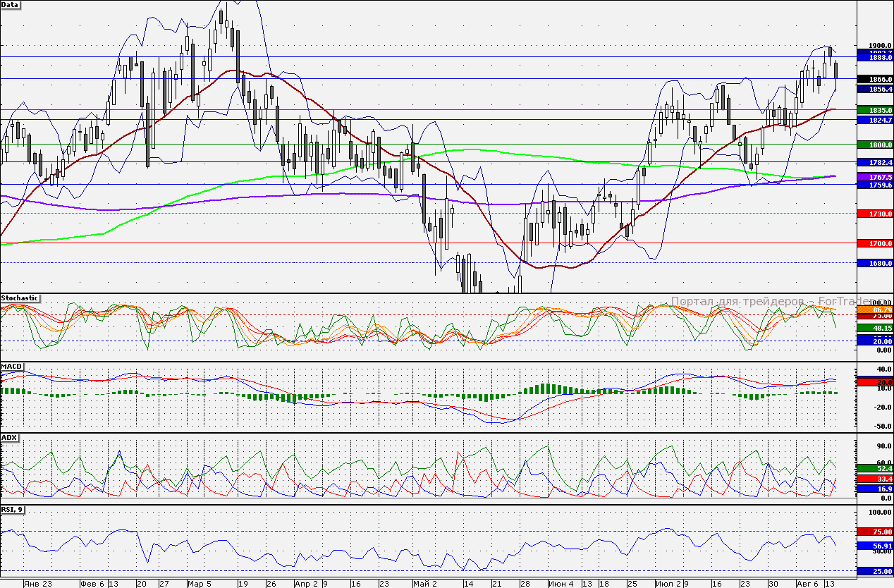Image resolution: width=894 pixels, height=588 pixels.
Task: Select the green 1835.0 level marker
Action: click(x=874, y=111)
